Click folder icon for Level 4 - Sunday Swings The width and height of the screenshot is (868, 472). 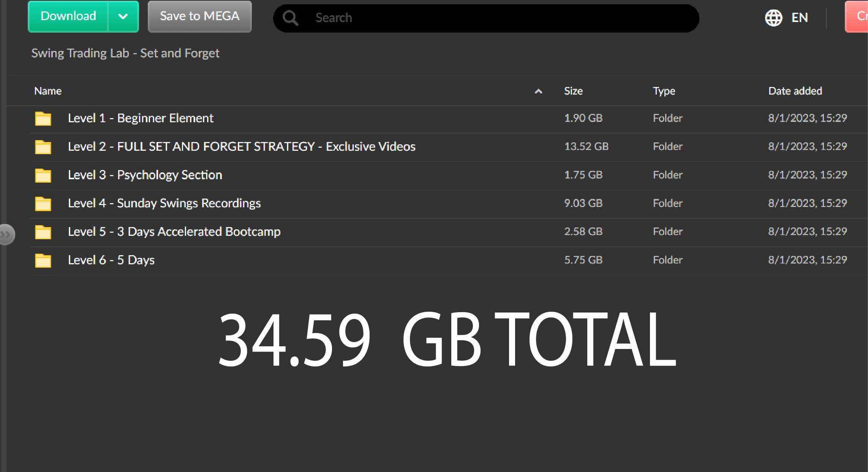(x=43, y=204)
